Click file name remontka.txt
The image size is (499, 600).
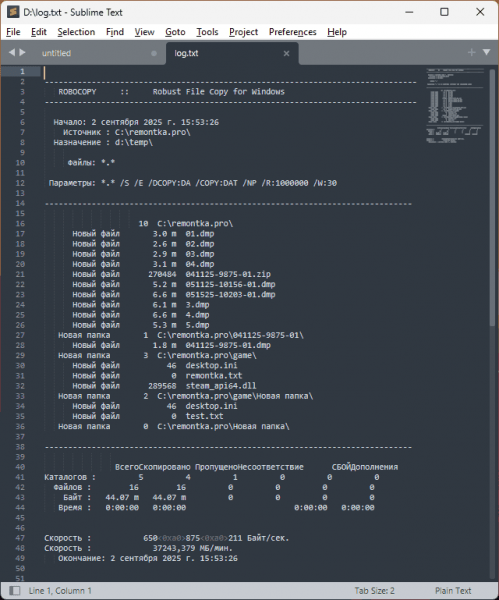click(214, 376)
